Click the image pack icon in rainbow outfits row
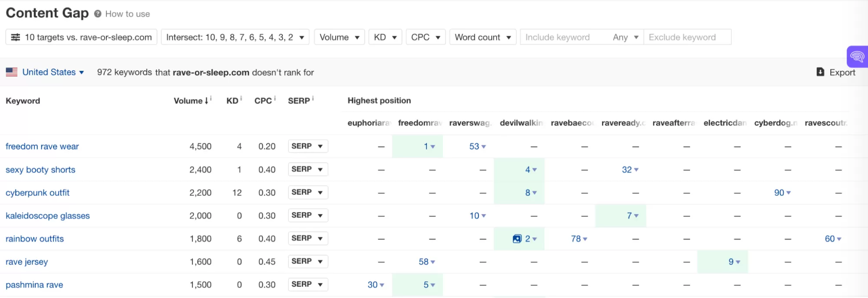868x298 pixels. pyautogui.click(x=517, y=239)
